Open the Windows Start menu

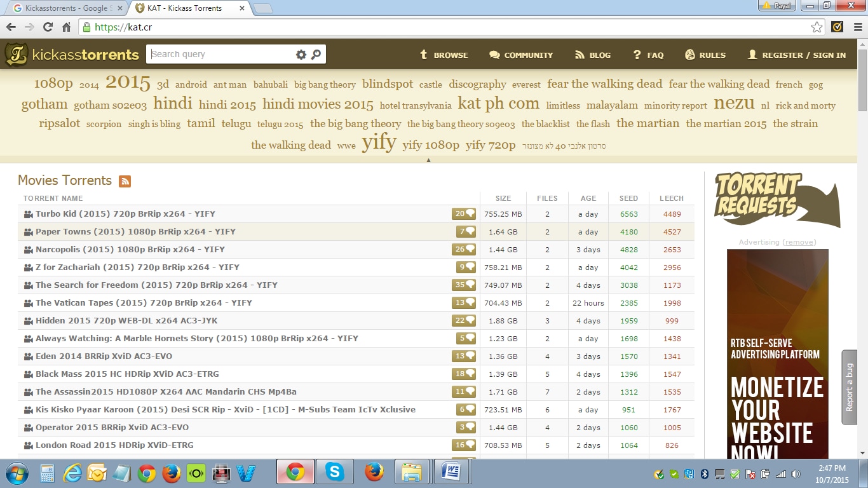click(17, 473)
